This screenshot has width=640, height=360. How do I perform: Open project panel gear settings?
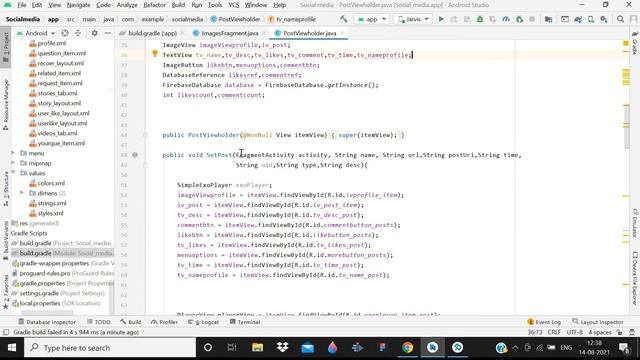point(94,33)
